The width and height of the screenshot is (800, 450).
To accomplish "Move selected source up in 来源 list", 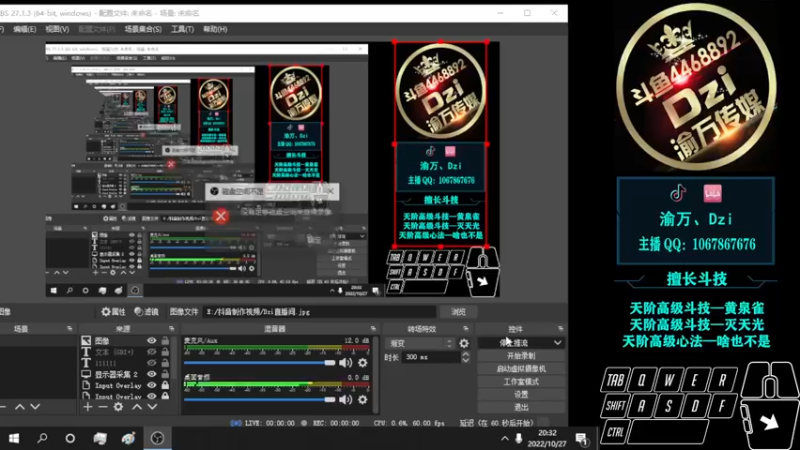I will click(x=137, y=407).
